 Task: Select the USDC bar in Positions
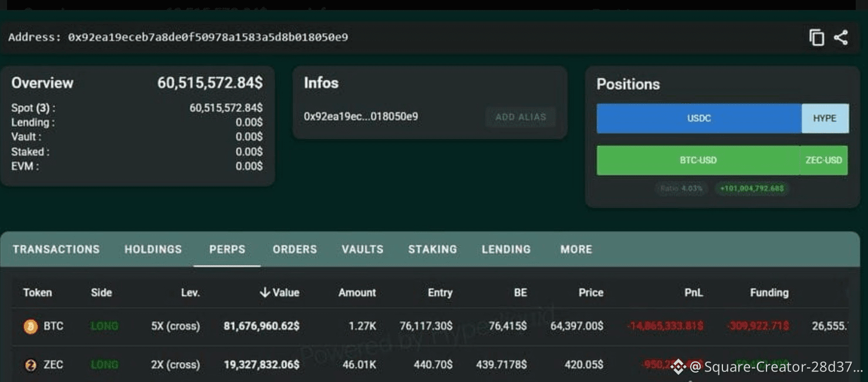pyautogui.click(x=699, y=119)
